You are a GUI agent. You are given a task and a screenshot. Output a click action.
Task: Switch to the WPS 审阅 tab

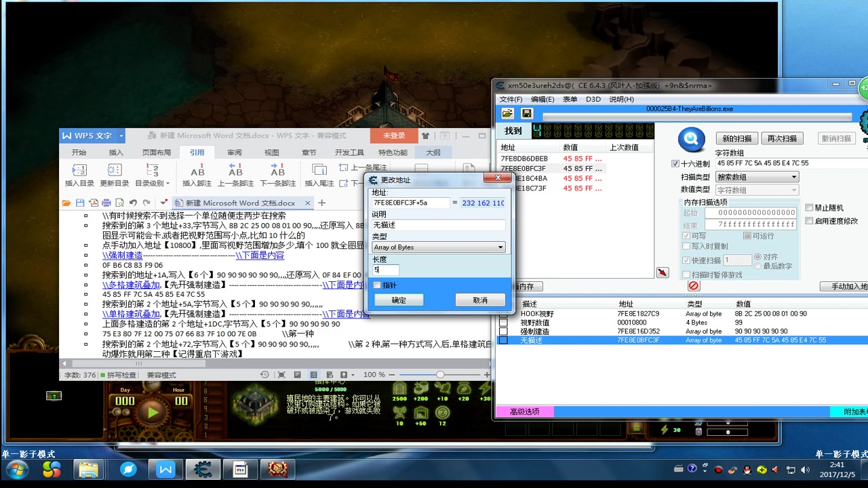point(235,152)
